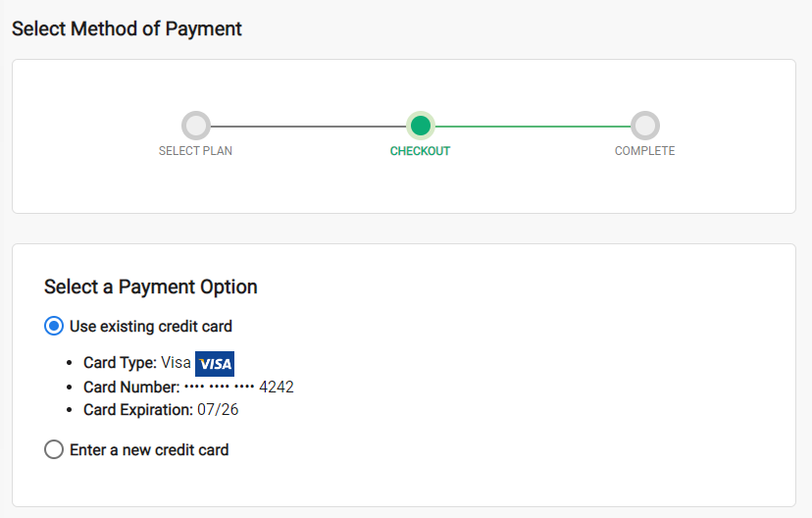812x518 pixels.
Task: Click the 07/26 expiration date
Action: coord(218,410)
